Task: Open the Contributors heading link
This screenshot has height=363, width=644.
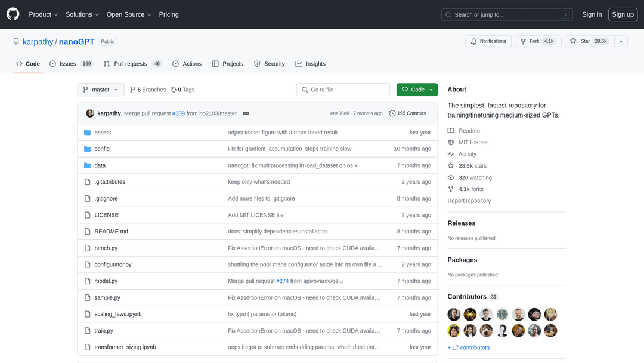Action: click(473, 296)
